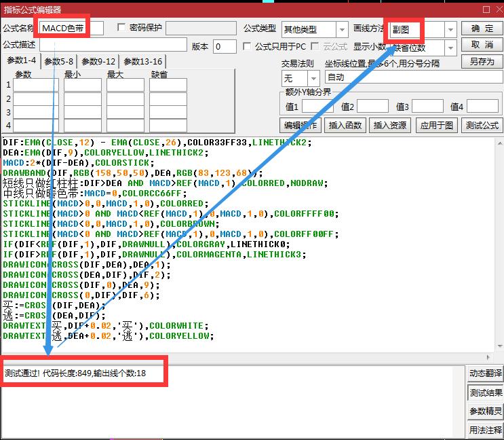This screenshot has height=440, width=504.
Task: Check the 云公式 option
Action: coord(316,47)
